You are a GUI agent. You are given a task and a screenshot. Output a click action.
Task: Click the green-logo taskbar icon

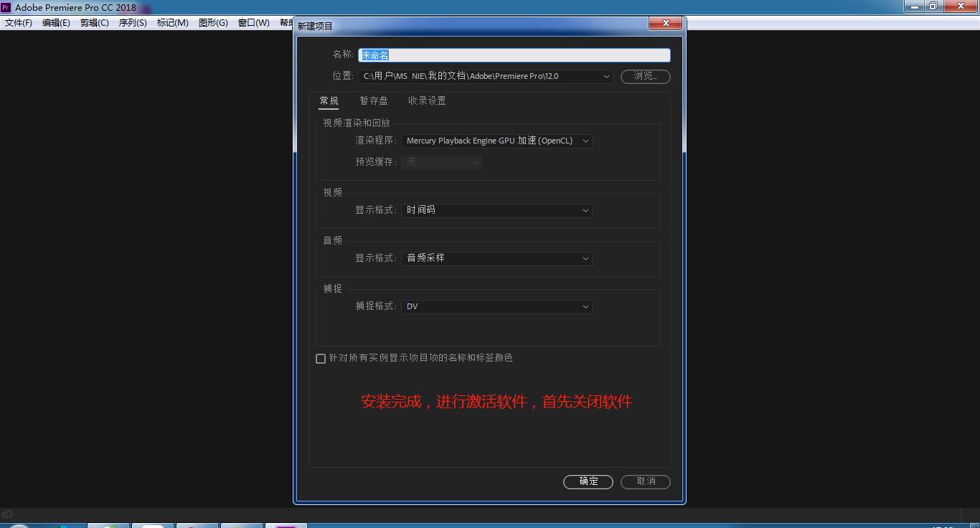point(108,526)
